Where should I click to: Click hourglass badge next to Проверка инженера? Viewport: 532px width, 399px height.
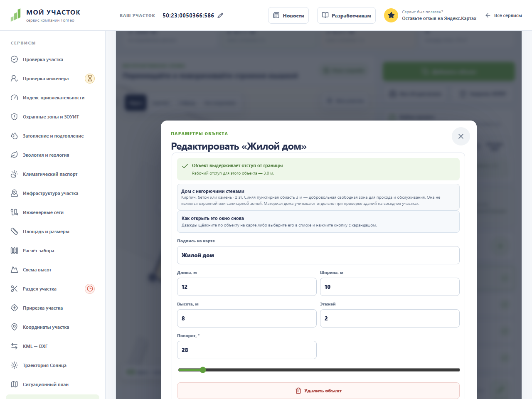click(x=90, y=79)
